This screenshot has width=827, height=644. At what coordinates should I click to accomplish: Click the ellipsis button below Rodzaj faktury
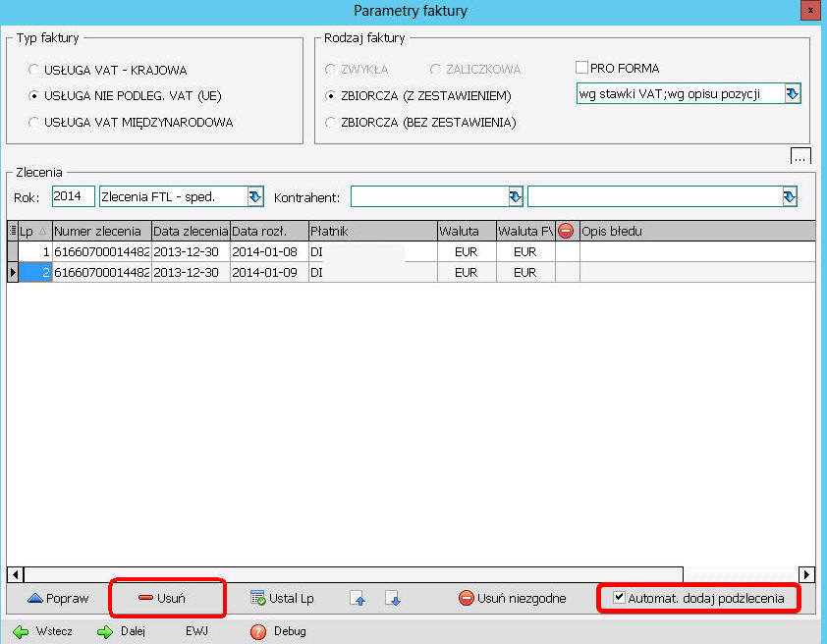pyautogui.click(x=800, y=156)
